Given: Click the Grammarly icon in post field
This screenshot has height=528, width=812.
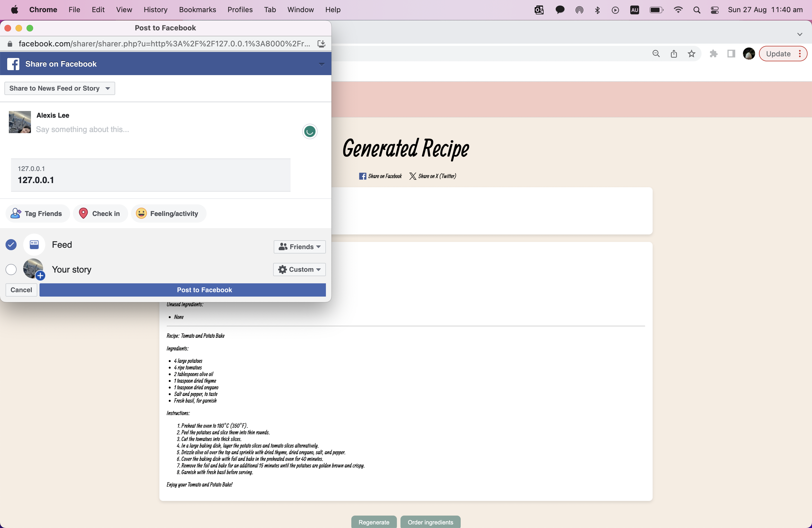Looking at the screenshot, I should tap(309, 131).
